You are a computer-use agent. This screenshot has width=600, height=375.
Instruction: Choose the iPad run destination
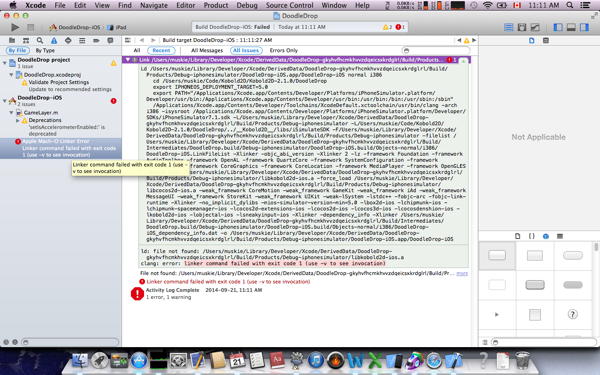coord(117,27)
